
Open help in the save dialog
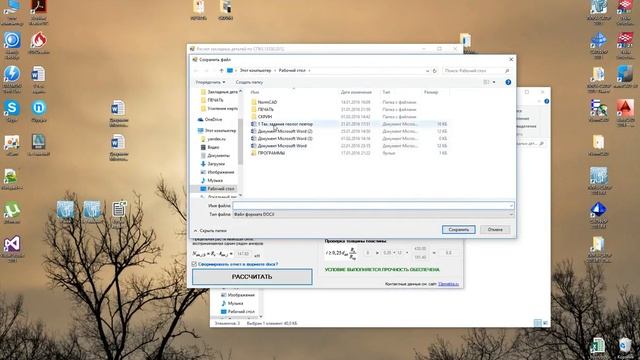click(508, 82)
